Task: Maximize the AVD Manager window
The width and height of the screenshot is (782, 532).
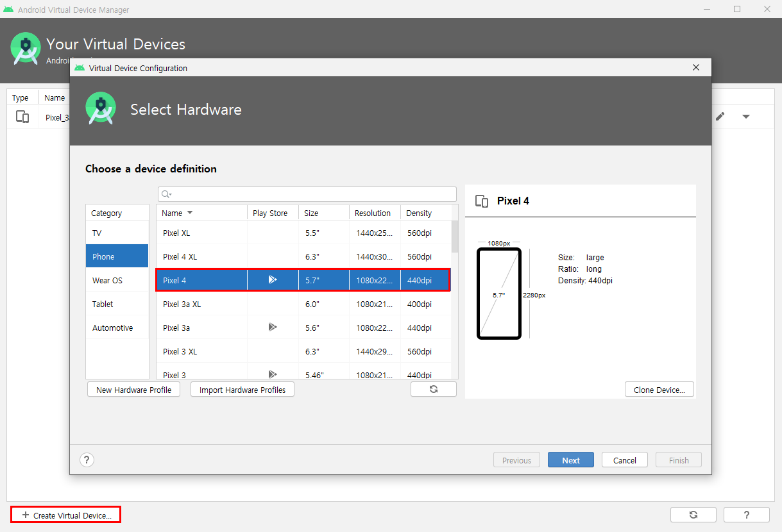Action: click(x=737, y=9)
